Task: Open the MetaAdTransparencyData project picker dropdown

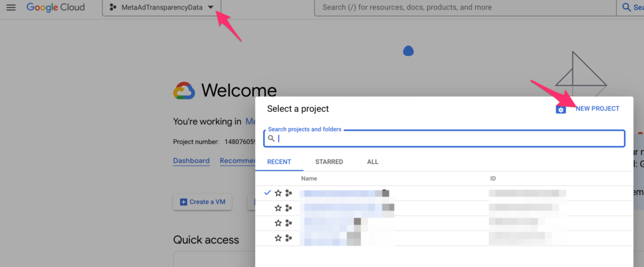Action: [x=161, y=8]
